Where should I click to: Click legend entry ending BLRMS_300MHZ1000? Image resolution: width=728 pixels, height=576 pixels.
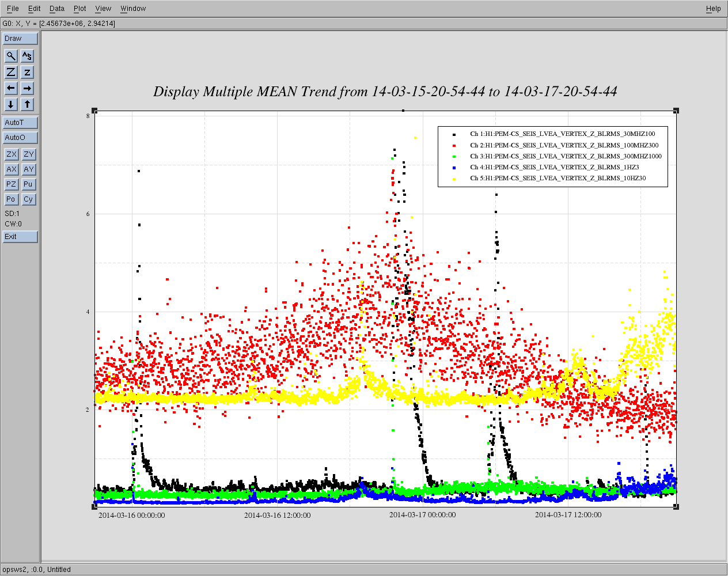566,156
